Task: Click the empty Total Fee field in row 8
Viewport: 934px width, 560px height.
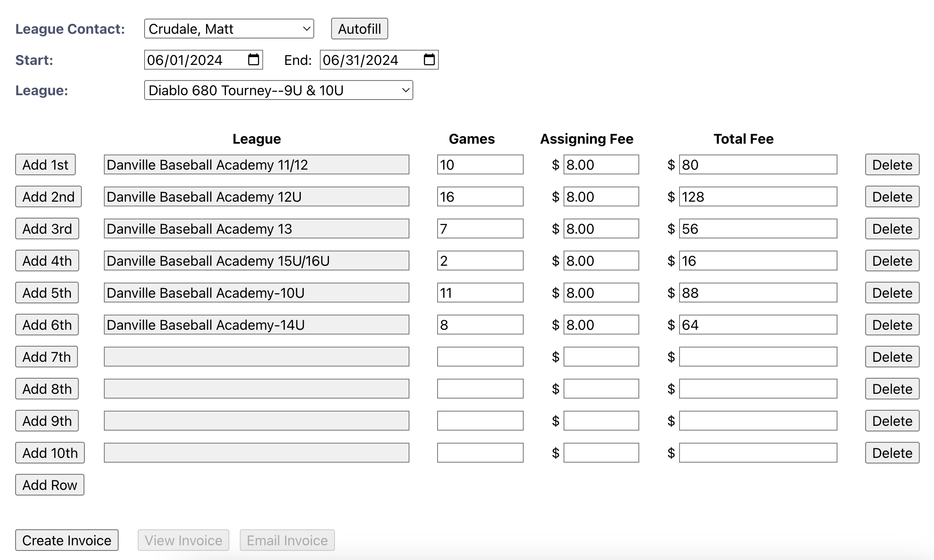Action: (x=758, y=389)
